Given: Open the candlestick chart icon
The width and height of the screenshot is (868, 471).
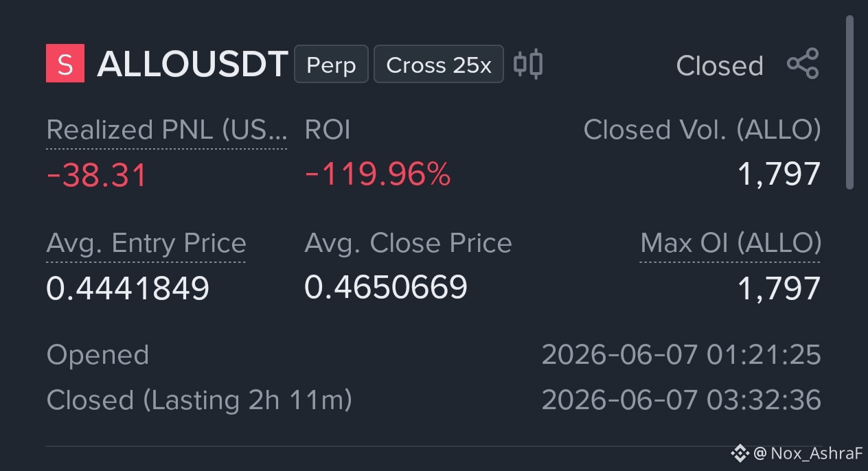Looking at the screenshot, I should point(528,64).
